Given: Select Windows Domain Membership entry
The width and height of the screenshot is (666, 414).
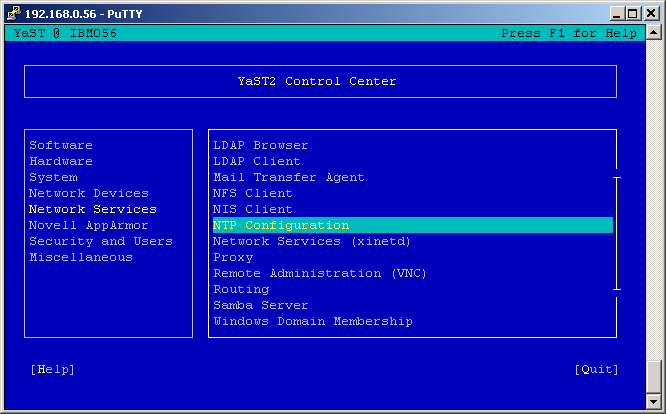Looking at the screenshot, I should (313, 321).
